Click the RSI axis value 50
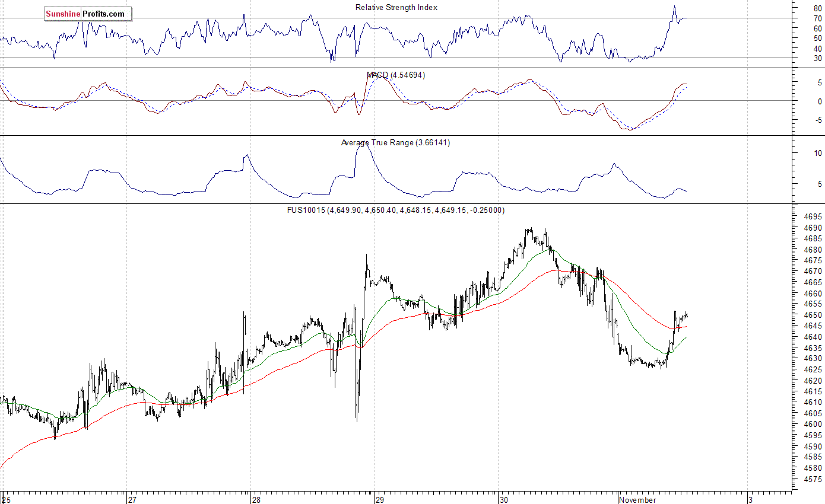This screenshot has height=504, width=825. [x=818, y=39]
